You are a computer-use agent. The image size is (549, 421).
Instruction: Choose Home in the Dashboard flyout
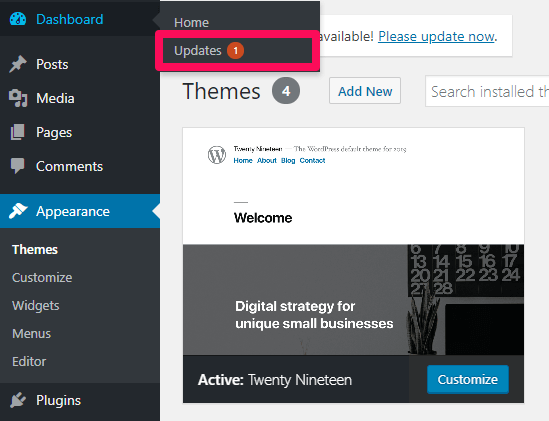[x=192, y=22]
